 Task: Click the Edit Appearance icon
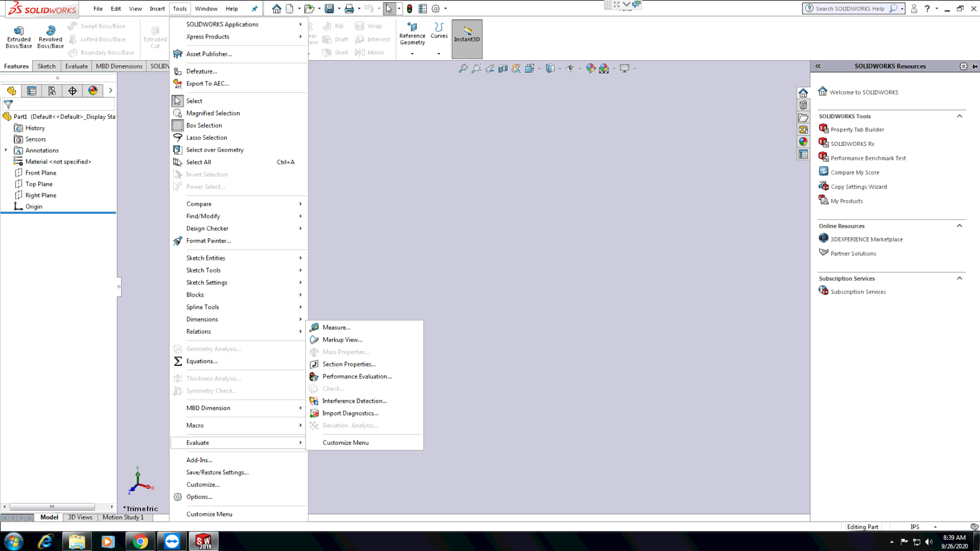click(591, 69)
